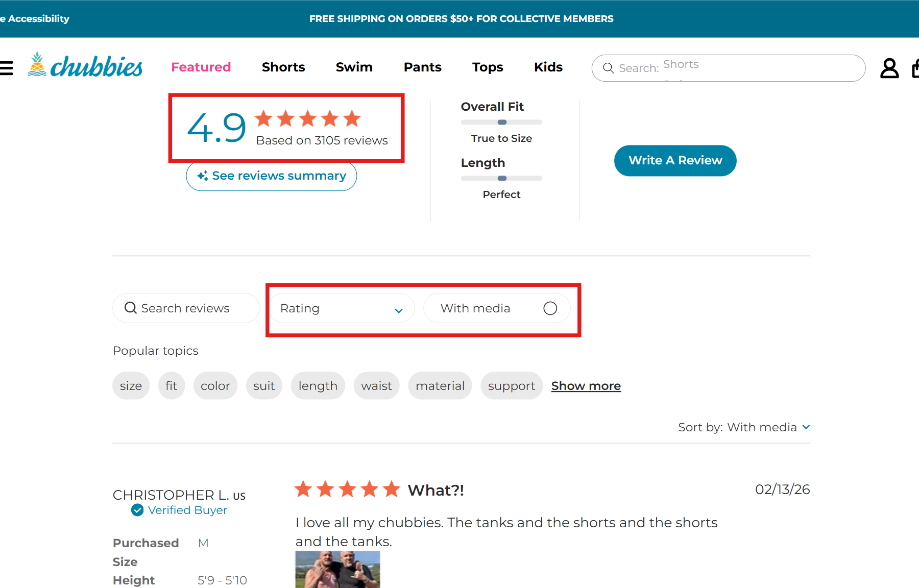Expand the Rating filter dropdown

[342, 308]
